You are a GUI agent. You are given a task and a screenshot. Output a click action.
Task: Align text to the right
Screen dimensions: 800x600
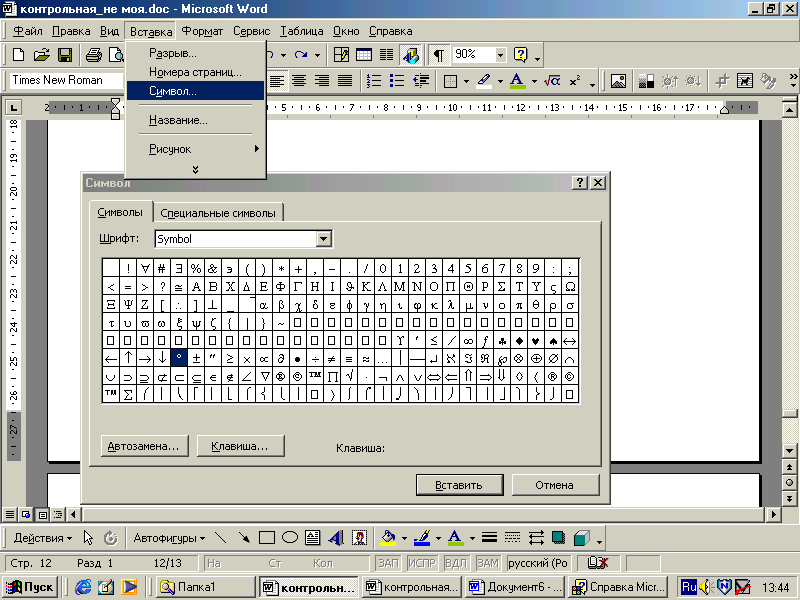point(322,81)
